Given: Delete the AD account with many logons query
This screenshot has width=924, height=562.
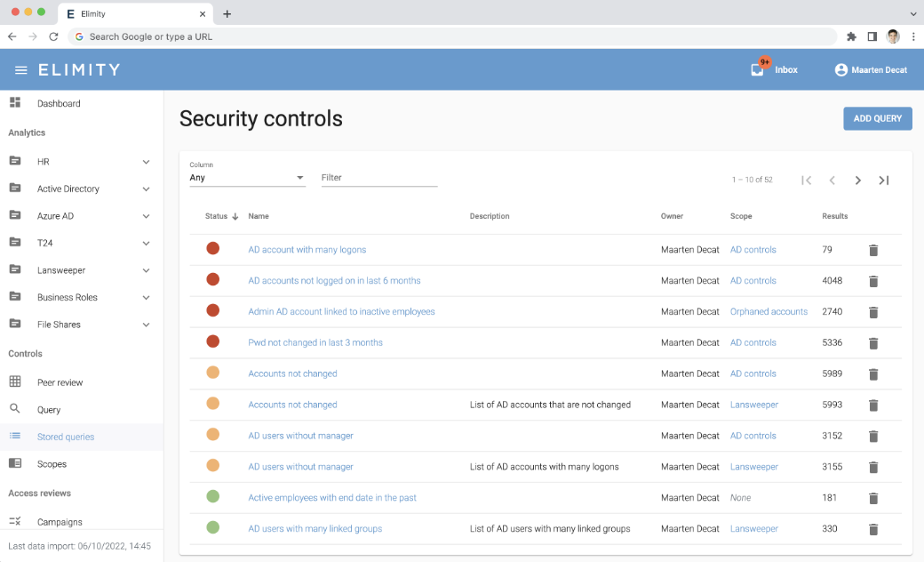Looking at the screenshot, I should pos(873,250).
